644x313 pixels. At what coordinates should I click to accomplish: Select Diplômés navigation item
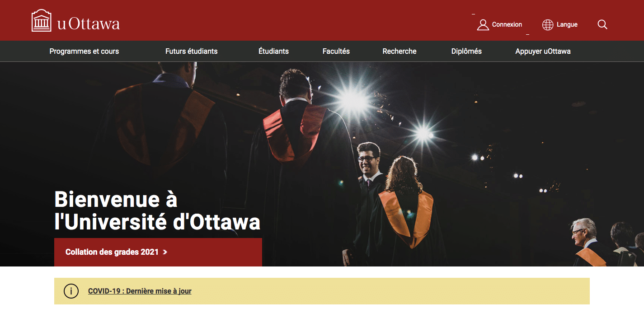pyautogui.click(x=466, y=51)
